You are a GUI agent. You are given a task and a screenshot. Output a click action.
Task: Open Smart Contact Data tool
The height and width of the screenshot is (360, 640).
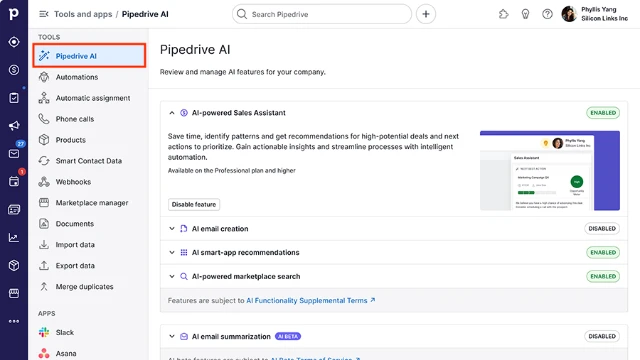tap(89, 161)
